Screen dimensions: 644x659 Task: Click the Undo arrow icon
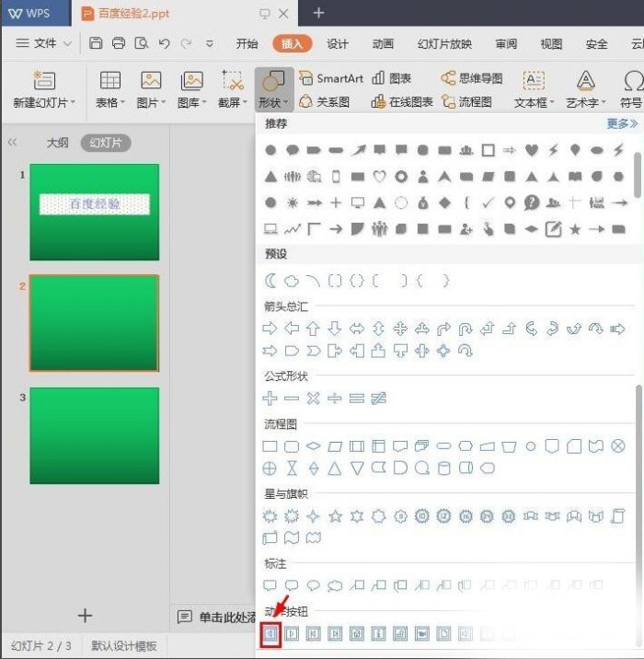click(x=164, y=43)
